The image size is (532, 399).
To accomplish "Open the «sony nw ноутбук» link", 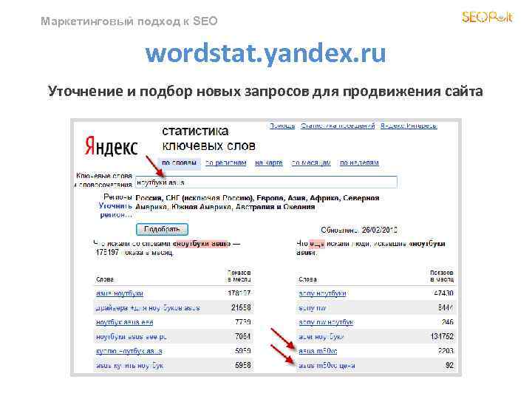I will click(x=326, y=322).
